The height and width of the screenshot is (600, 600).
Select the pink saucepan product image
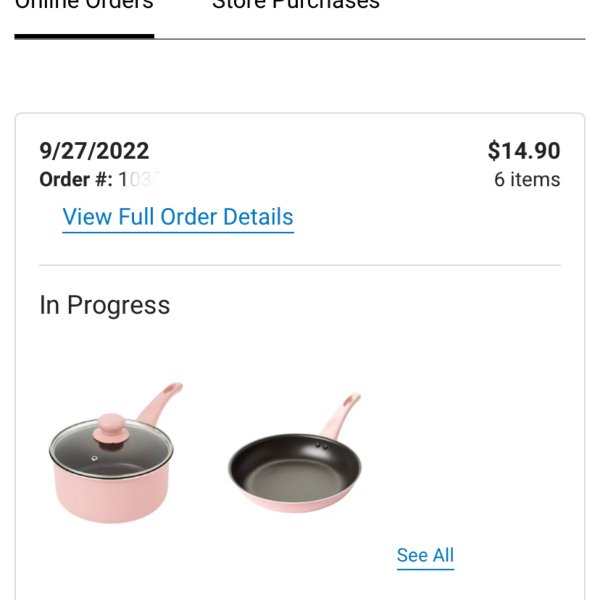coord(116,452)
